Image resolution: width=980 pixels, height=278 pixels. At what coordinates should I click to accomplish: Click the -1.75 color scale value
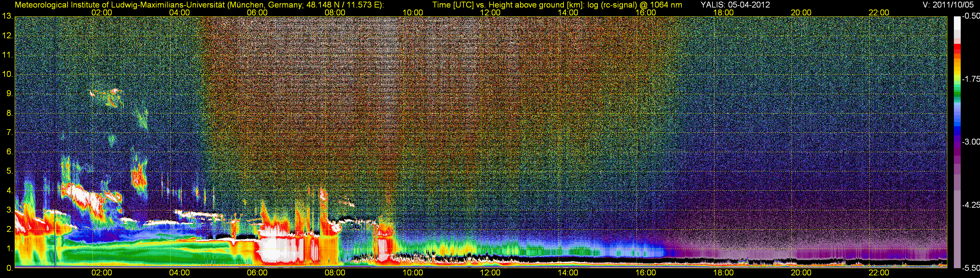coord(971,79)
